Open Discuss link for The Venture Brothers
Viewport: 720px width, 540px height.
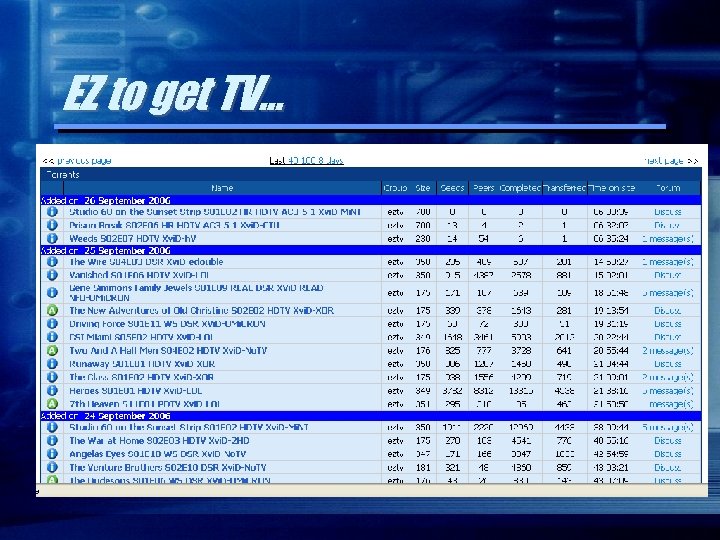[x=667, y=467]
